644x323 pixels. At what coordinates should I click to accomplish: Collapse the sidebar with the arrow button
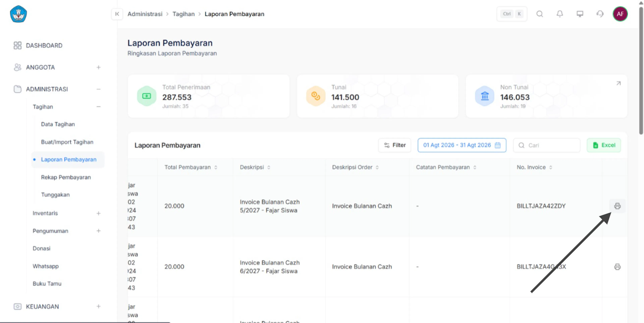117,14
